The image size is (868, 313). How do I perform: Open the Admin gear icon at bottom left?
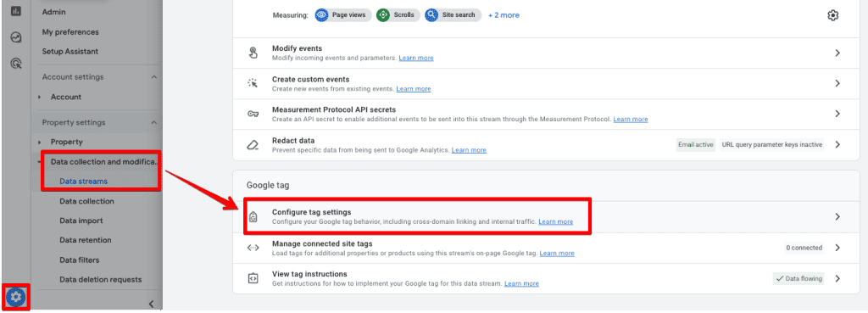point(15,298)
